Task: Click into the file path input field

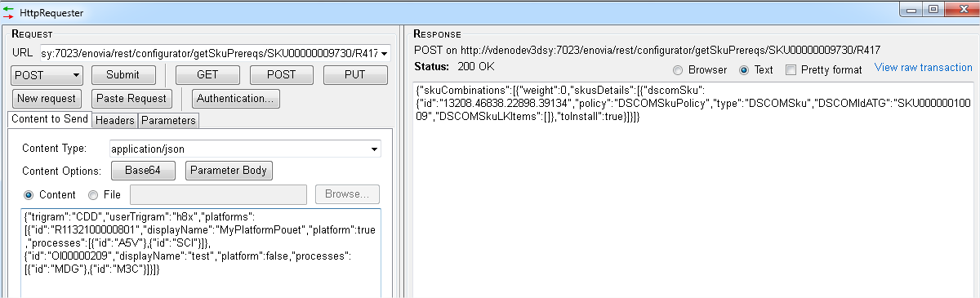Action: click(219, 195)
